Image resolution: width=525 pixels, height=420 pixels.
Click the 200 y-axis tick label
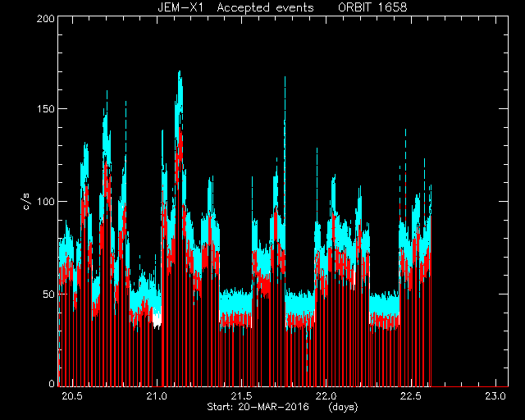click(x=46, y=19)
